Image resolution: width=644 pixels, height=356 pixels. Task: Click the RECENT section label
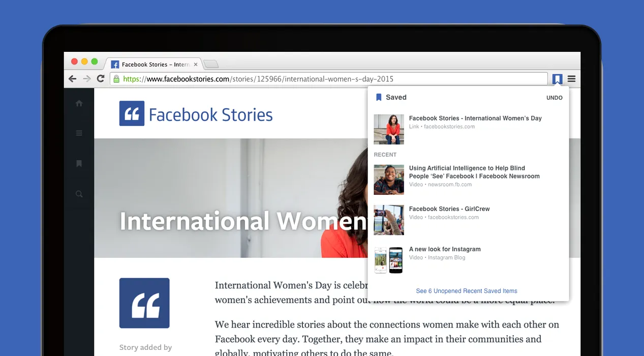coord(385,155)
